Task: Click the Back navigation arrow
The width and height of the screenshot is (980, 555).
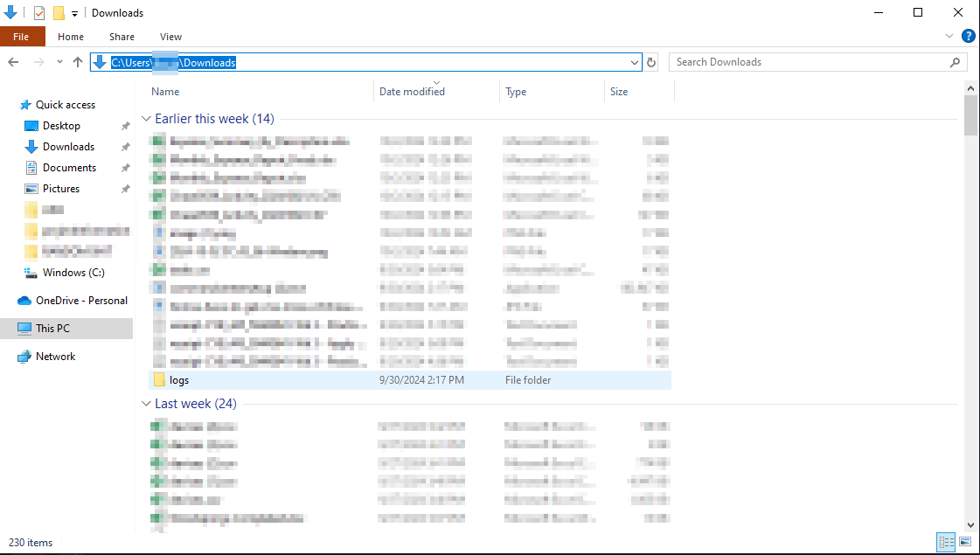Action: point(13,62)
